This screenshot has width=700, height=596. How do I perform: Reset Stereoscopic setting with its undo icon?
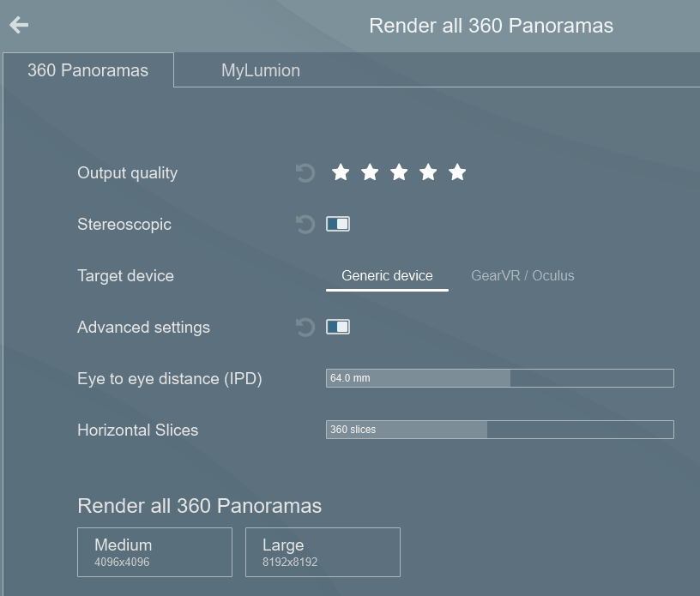pos(305,225)
